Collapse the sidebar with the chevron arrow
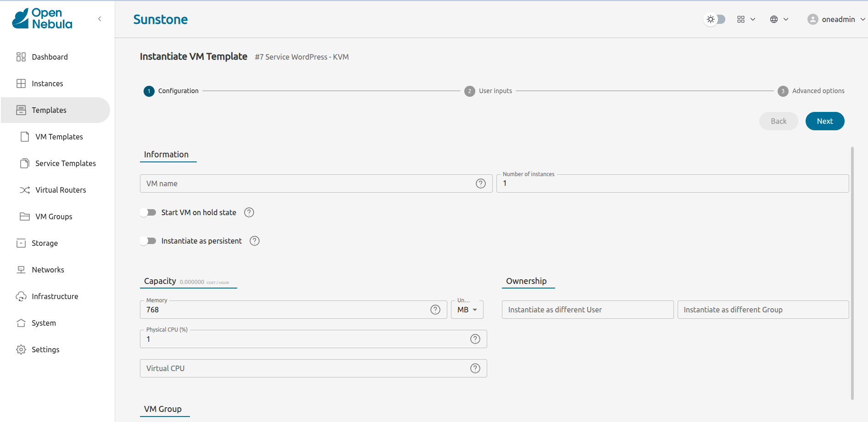 (100, 19)
